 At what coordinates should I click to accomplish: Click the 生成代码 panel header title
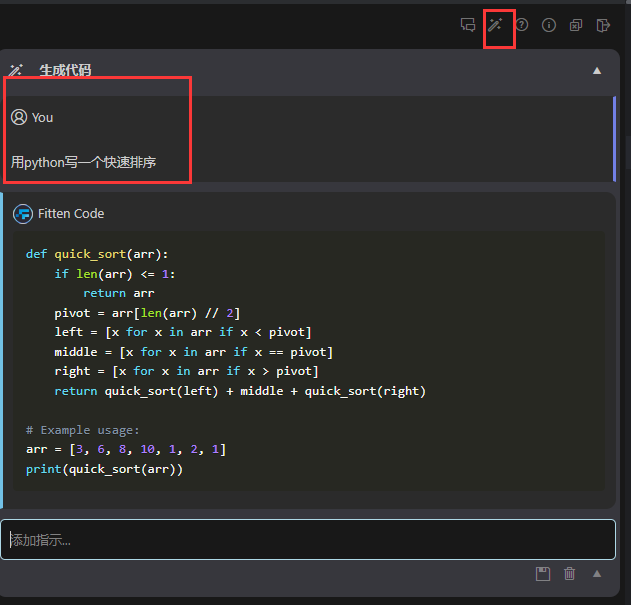[x=66, y=71]
